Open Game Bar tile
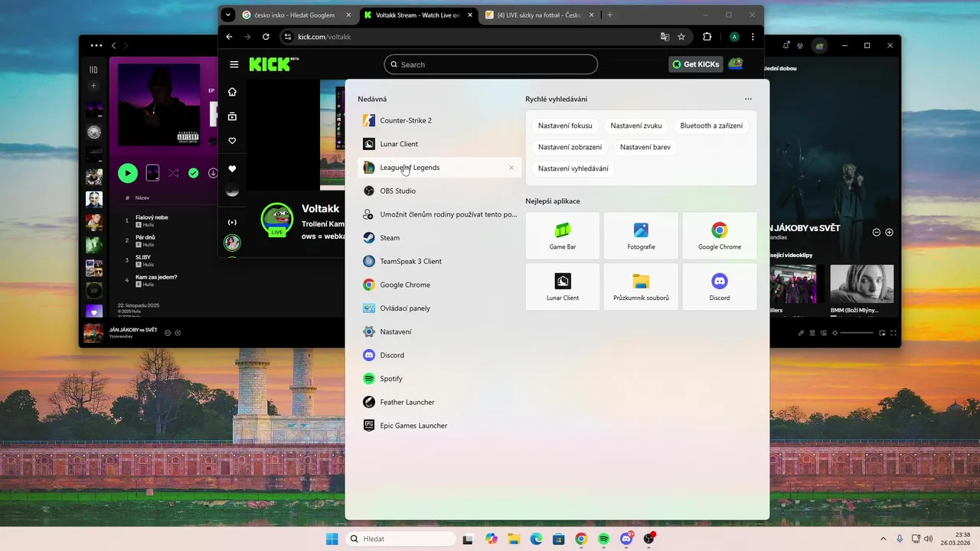This screenshot has height=551, width=980. (x=563, y=236)
